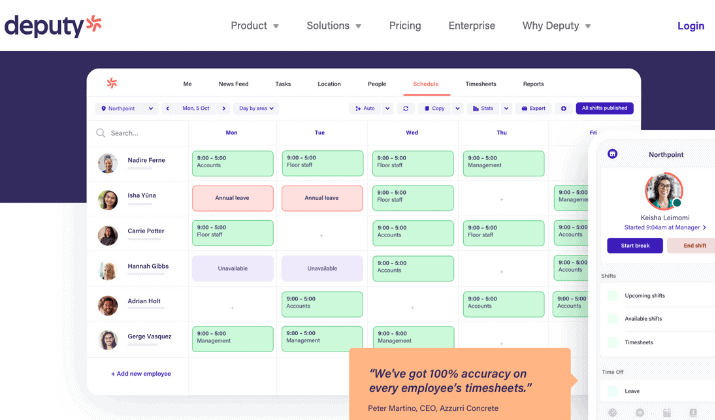Click Keisha Leimomi's profile photo
Screen dimensions: 715x420
[664, 191]
